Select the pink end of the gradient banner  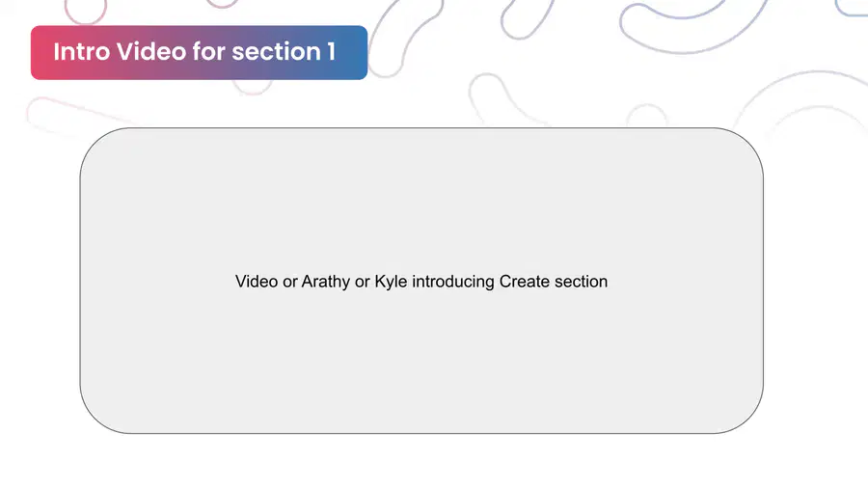pos(44,53)
